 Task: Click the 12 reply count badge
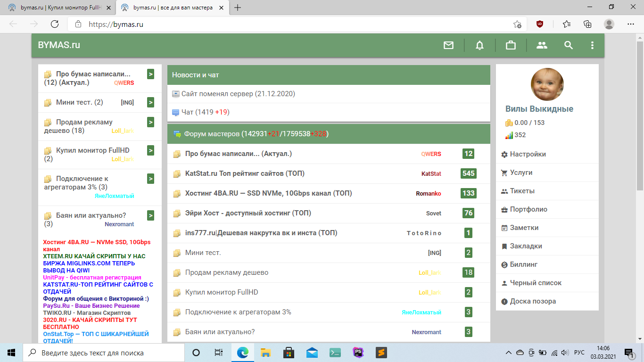coord(469,154)
